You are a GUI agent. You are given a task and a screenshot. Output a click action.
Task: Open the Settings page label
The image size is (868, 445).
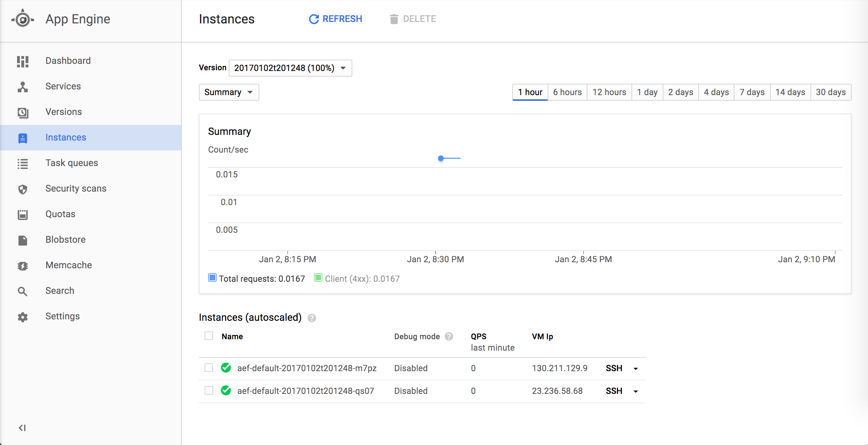pos(63,316)
